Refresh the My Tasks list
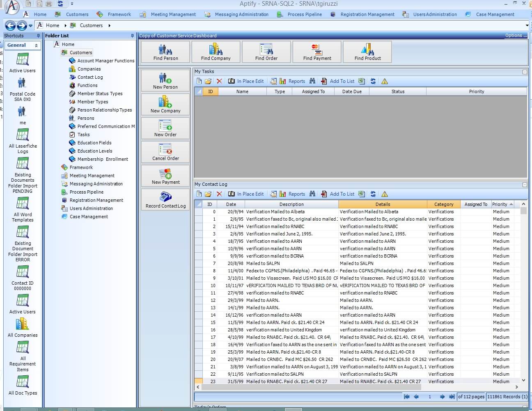This screenshot has height=411, width=532. (x=373, y=81)
